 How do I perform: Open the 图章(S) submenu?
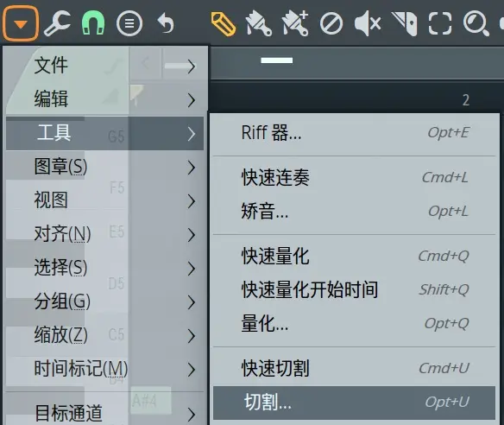pyautogui.click(x=104, y=167)
